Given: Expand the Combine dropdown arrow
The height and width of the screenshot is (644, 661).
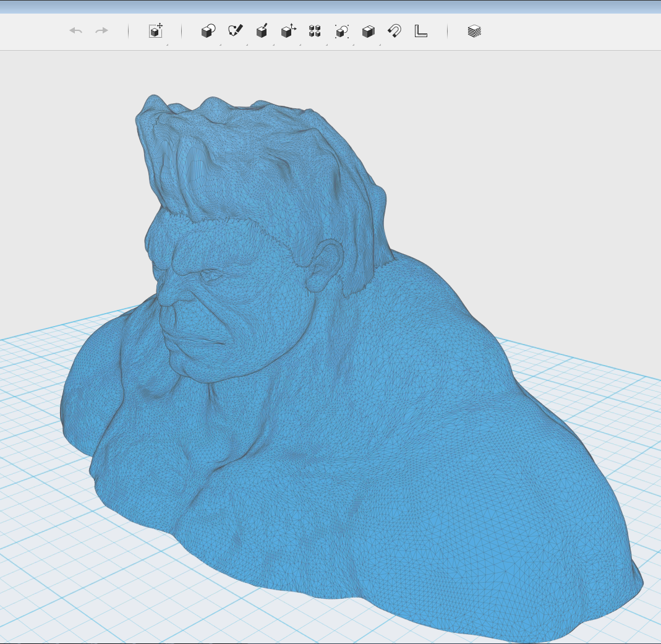Looking at the screenshot, I should 380,45.
